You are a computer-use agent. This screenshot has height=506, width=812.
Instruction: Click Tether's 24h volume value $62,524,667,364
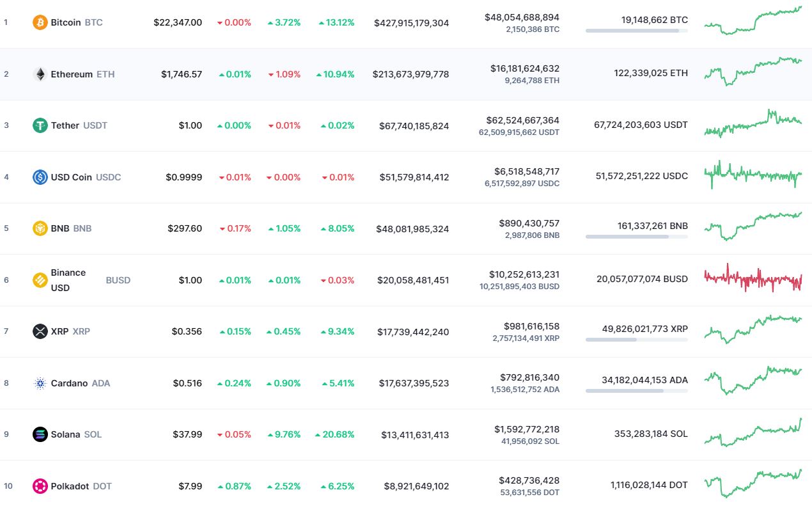(x=522, y=120)
